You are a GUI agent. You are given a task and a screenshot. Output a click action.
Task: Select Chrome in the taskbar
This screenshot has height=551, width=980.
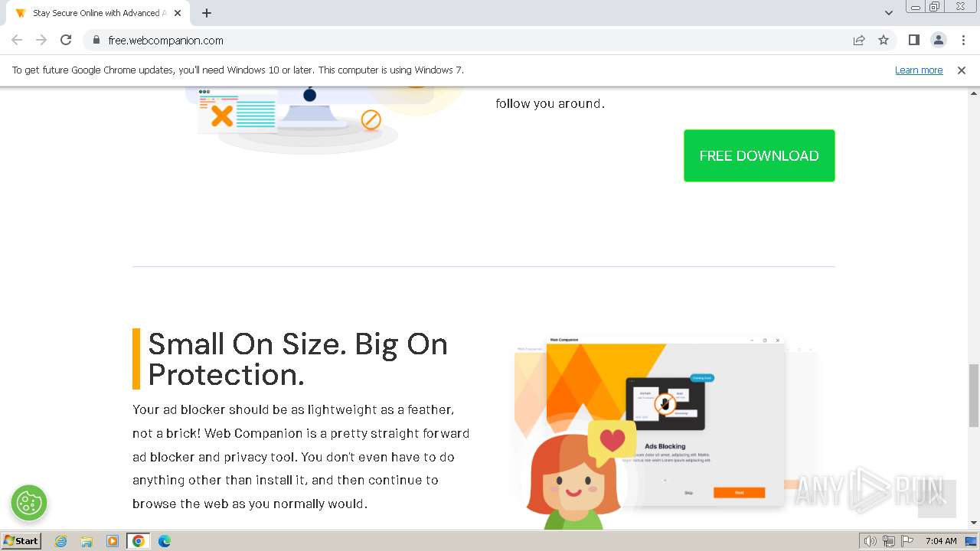139,541
